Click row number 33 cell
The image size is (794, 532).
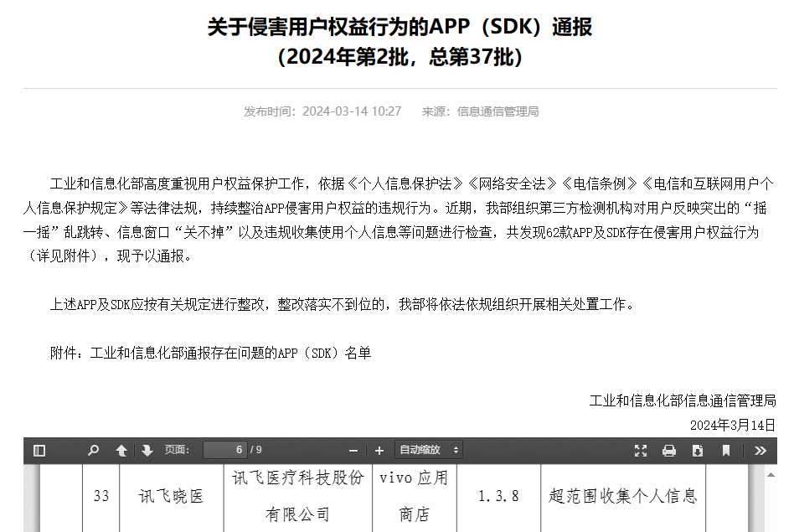101,496
